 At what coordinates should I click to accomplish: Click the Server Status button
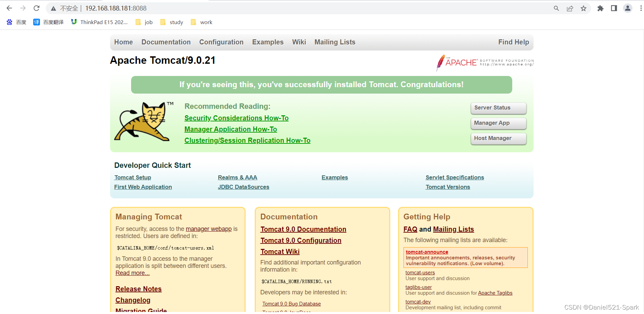(498, 108)
